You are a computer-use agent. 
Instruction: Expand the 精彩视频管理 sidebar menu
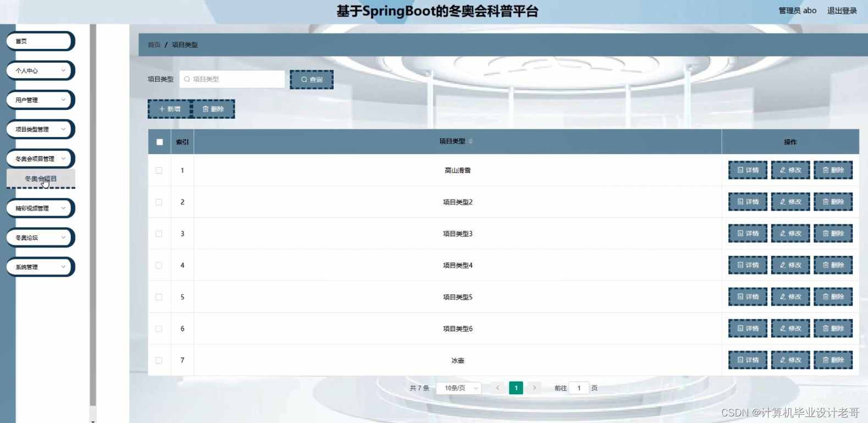[x=41, y=208]
